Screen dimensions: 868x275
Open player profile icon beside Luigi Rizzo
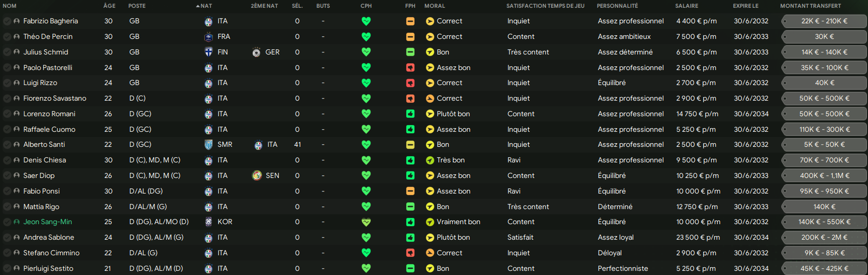[x=17, y=83]
